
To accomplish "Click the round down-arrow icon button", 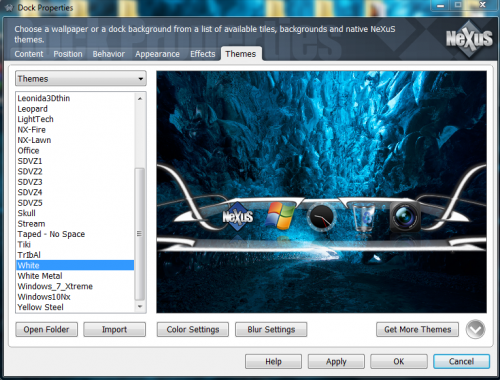I will [475, 329].
